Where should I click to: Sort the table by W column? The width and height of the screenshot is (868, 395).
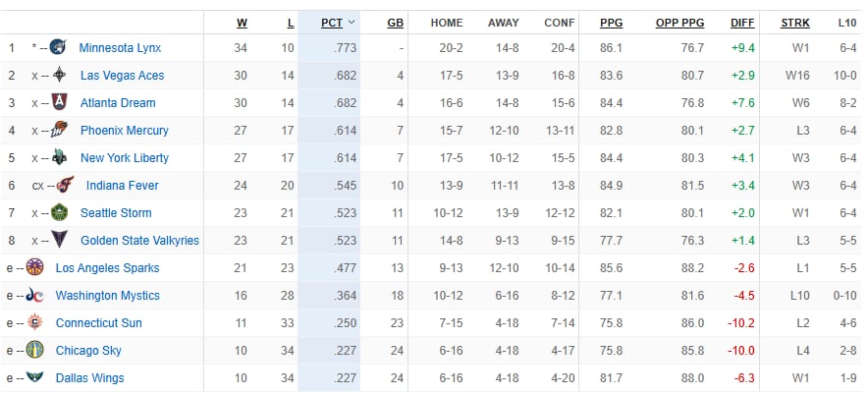pyautogui.click(x=242, y=24)
